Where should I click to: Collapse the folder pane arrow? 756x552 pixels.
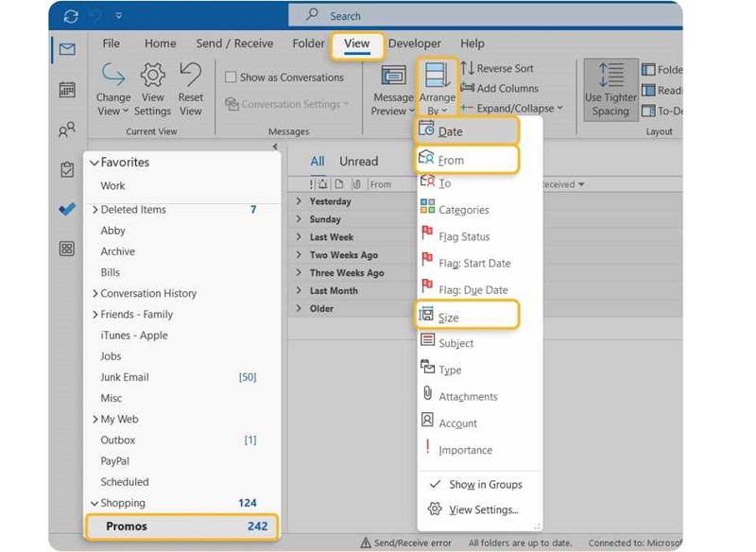(275, 147)
